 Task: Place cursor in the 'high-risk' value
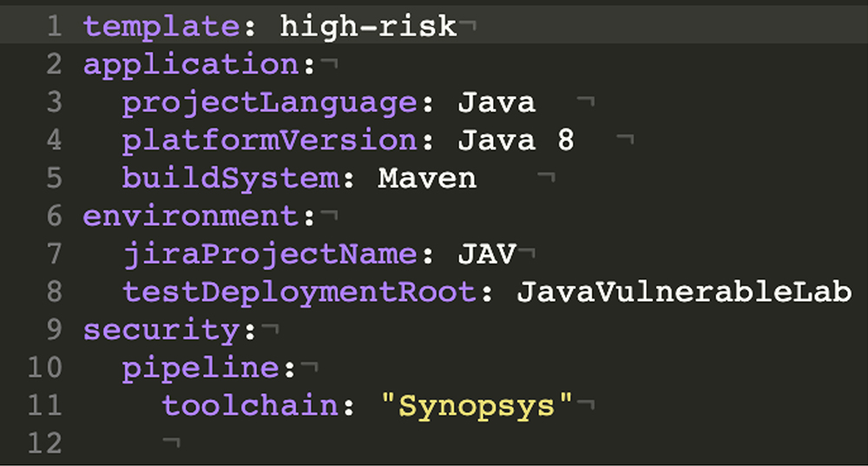[x=368, y=27]
